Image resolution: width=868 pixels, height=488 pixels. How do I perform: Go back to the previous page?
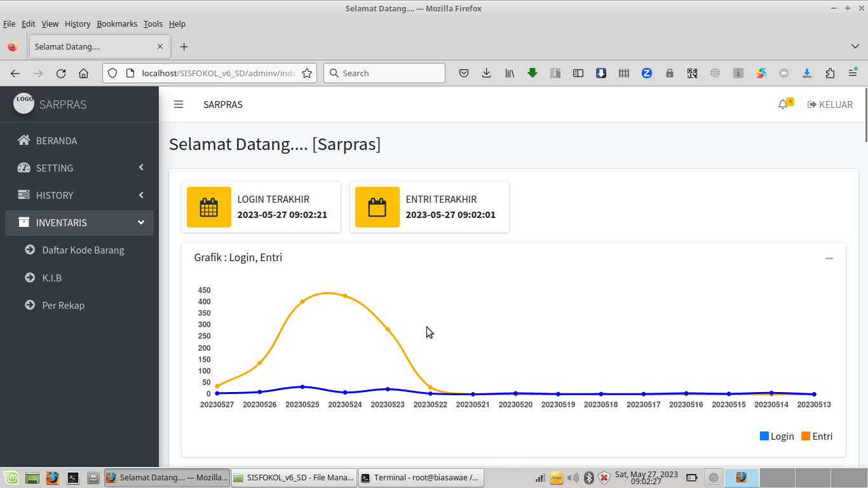[15, 73]
